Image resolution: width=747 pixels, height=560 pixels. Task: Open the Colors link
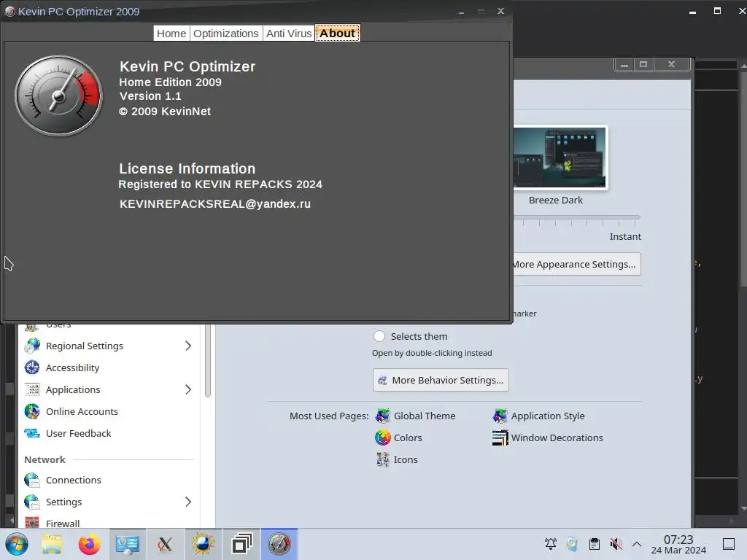click(x=408, y=437)
